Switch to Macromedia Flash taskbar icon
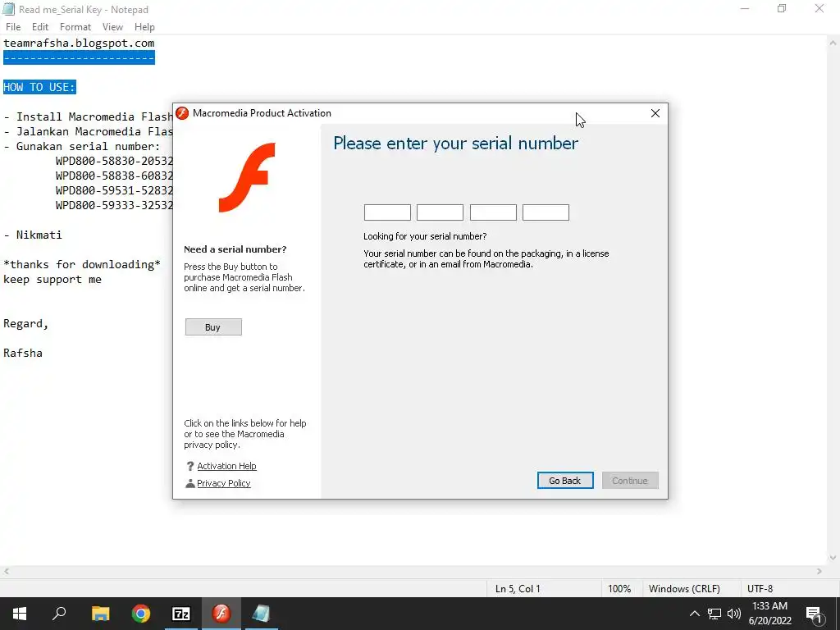The width and height of the screenshot is (840, 630). 221,614
